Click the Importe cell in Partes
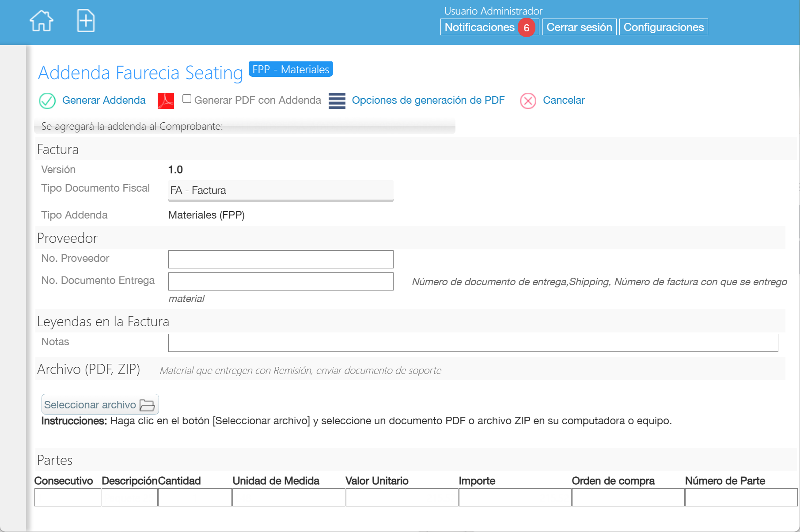The height and width of the screenshot is (532, 800). tap(515, 498)
